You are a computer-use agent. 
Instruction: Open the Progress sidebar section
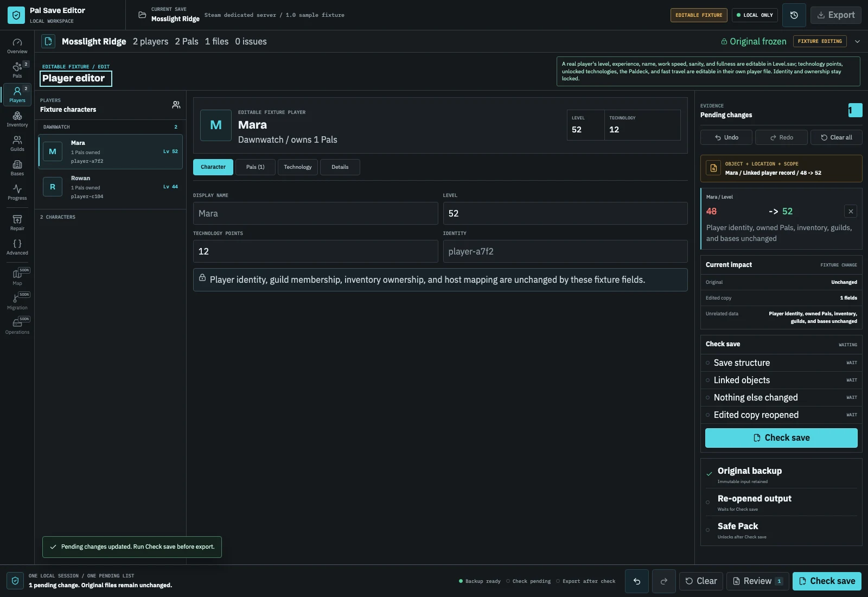pos(17,193)
